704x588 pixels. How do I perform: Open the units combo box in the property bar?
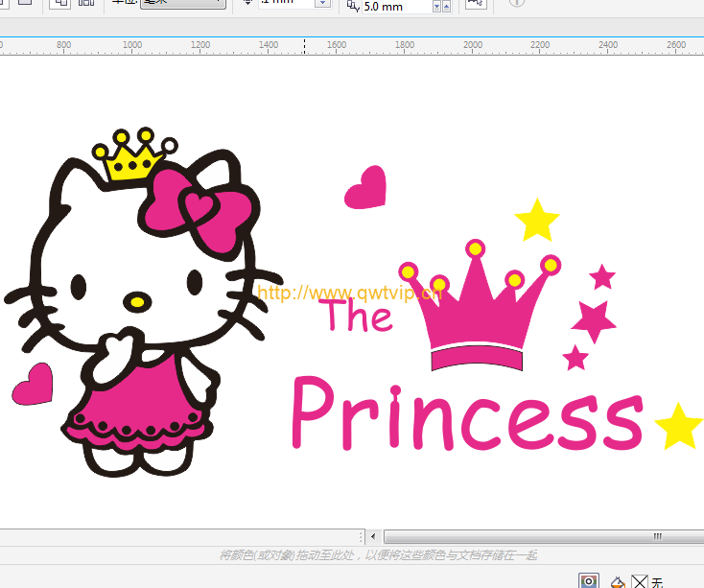183,4
